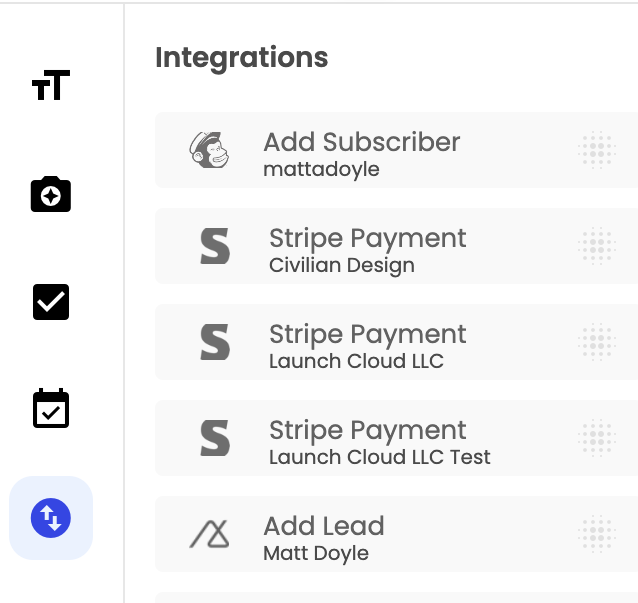638x603 pixels.
Task: Select Stripe Payment Launch Cloud LLC Test
Action: (396, 438)
